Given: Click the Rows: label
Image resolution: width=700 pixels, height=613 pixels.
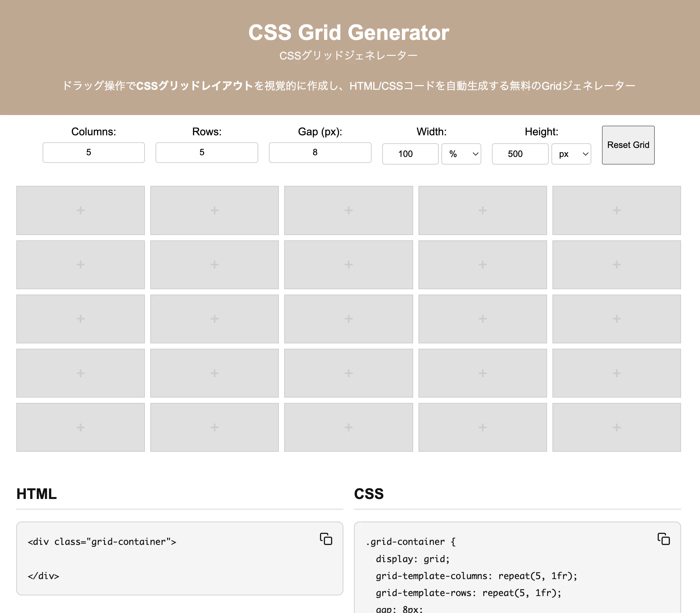Looking at the screenshot, I should coord(206,132).
